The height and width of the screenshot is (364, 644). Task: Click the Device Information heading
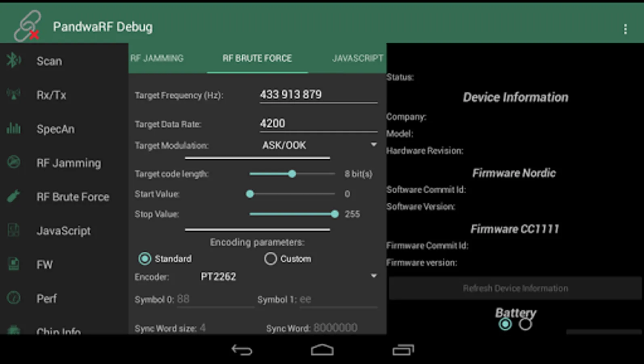click(x=516, y=97)
